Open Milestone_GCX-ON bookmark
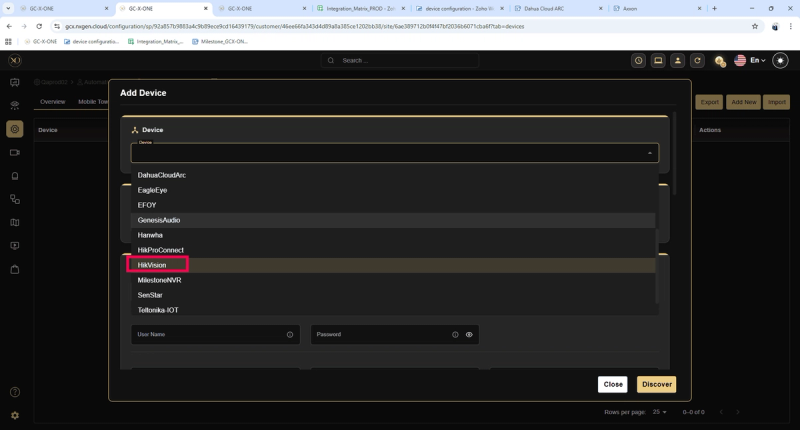800x430 pixels. [220, 41]
